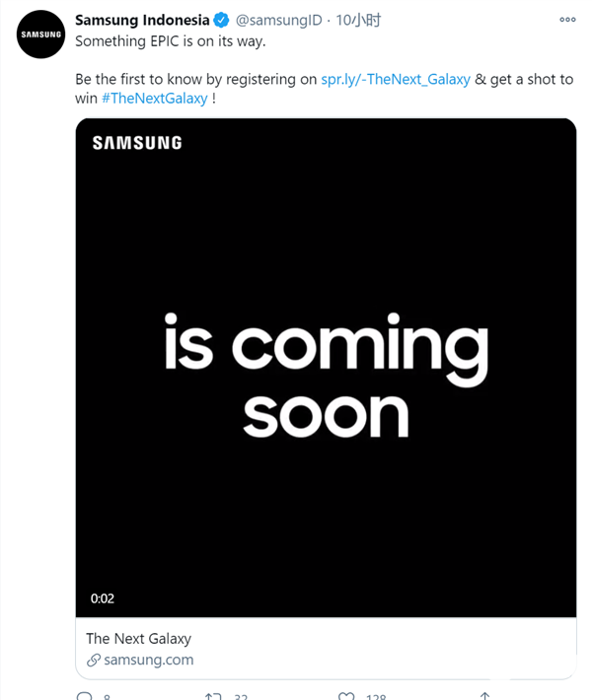Click the @samsungID handle
Image resolution: width=592 pixels, height=700 pixels.
click(278, 21)
